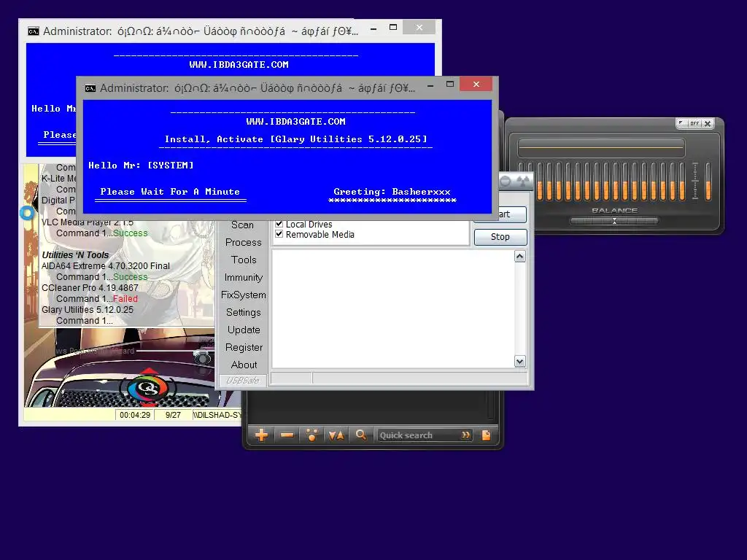Click the magnifier search icon in playlist
The width and height of the screenshot is (747, 560).
361,435
